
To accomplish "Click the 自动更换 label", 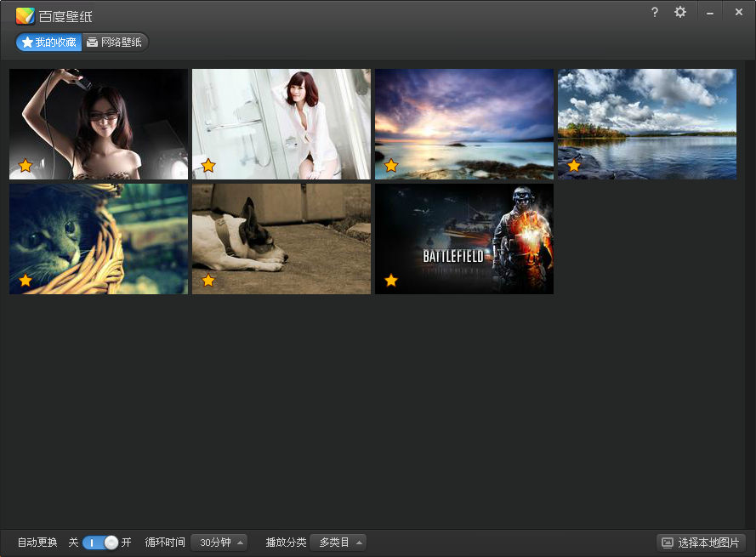I will click(37, 543).
